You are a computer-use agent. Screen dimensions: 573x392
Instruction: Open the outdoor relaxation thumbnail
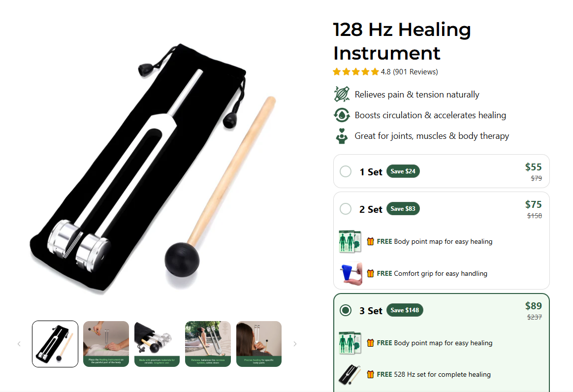tap(208, 344)
